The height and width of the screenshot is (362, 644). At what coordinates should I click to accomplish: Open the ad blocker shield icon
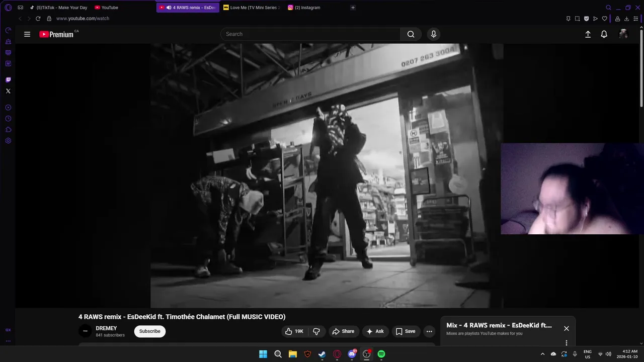pyautogui.click(x=586, y=19)
